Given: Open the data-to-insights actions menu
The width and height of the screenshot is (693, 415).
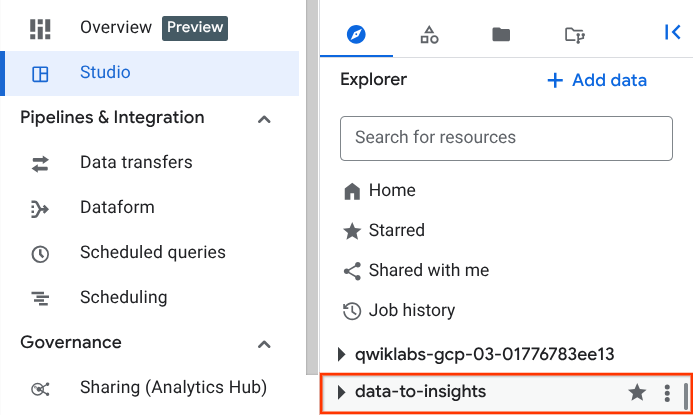Looking at the screenshot, I should [667, 393].
